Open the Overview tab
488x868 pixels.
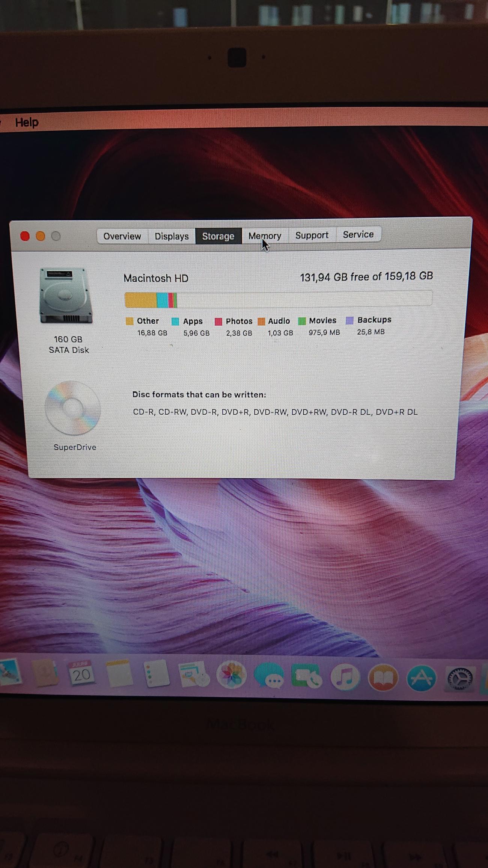(x=122, y=236)
